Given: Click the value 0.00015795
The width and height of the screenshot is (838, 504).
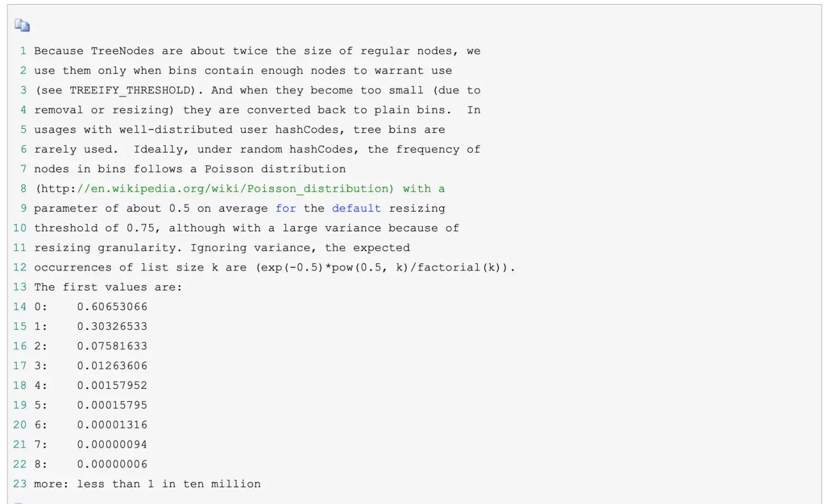Looking at the screenshot, I should coord(112,405).
